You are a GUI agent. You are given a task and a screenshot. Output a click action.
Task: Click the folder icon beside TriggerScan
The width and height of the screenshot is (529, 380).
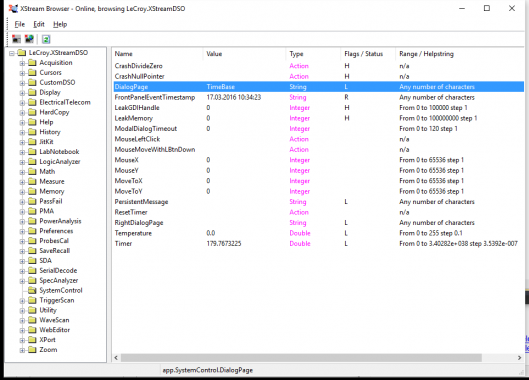click(x=32, y=300)
